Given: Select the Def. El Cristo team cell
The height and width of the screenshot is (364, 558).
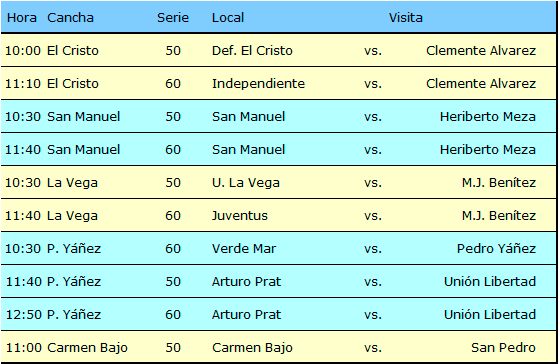Looking at the screenshot, I should click(252, 51).
